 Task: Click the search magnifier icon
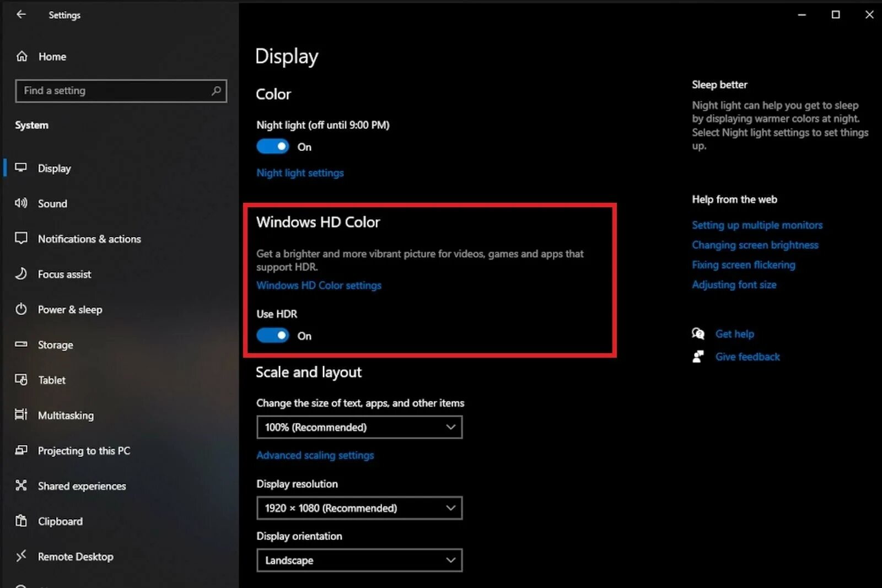tap(216, 90)
